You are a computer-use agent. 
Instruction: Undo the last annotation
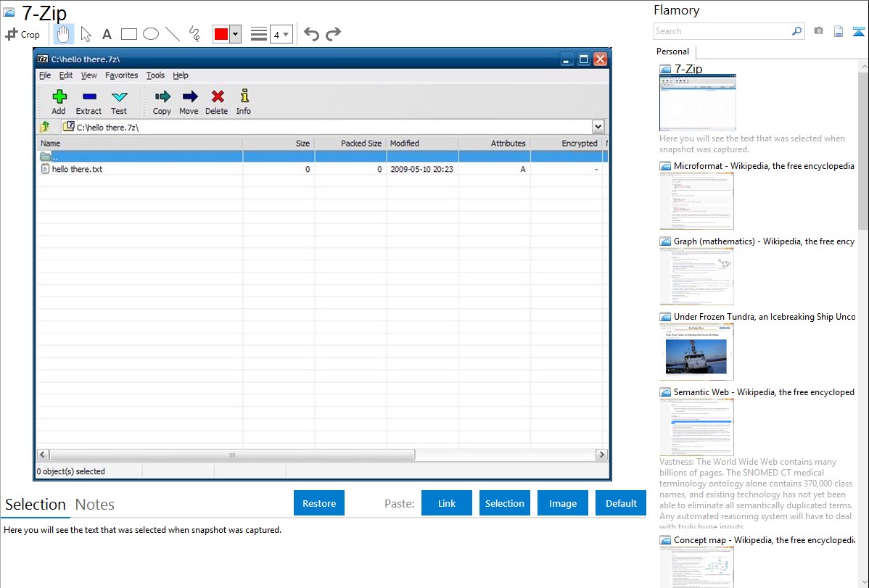[311, 34]
